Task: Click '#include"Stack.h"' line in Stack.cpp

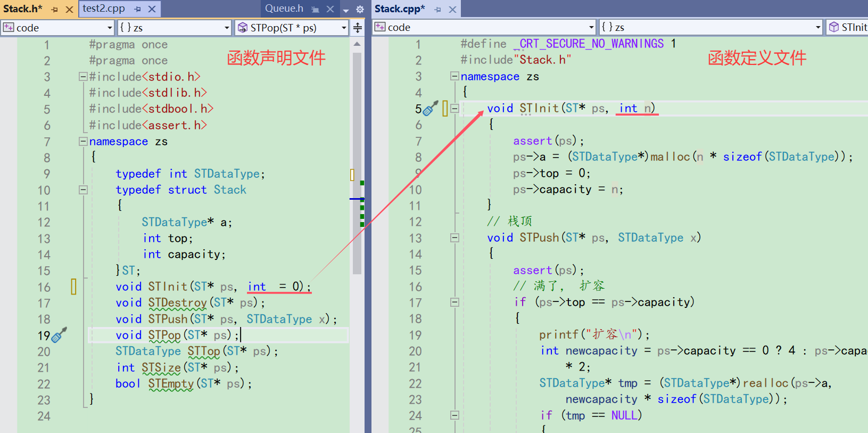Action: point(516,60)
